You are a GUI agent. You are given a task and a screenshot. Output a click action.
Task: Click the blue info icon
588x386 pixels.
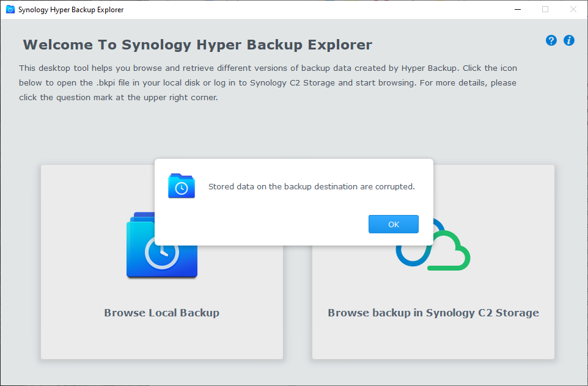click(x=569, y=41)
